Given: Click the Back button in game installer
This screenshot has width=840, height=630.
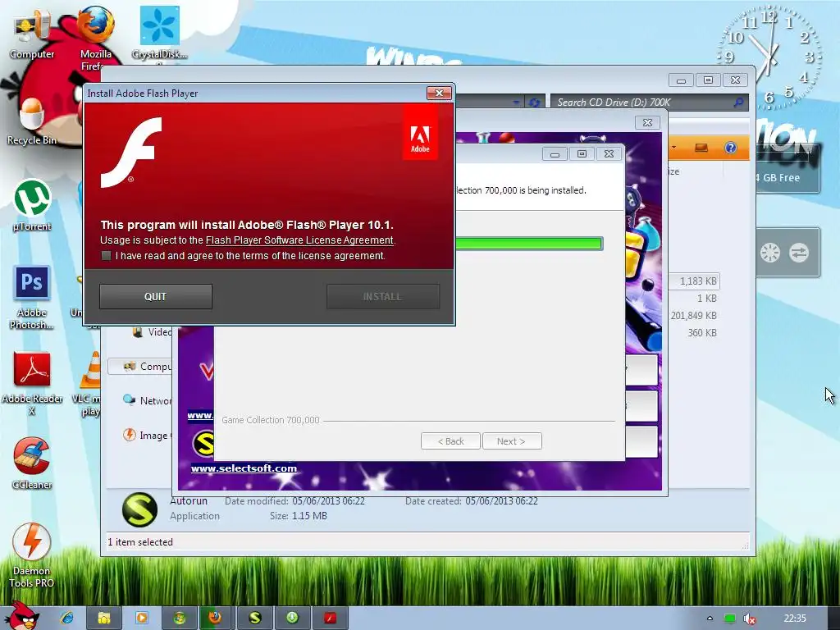Looking at the screenshot, I should click(x=450, y=441).
